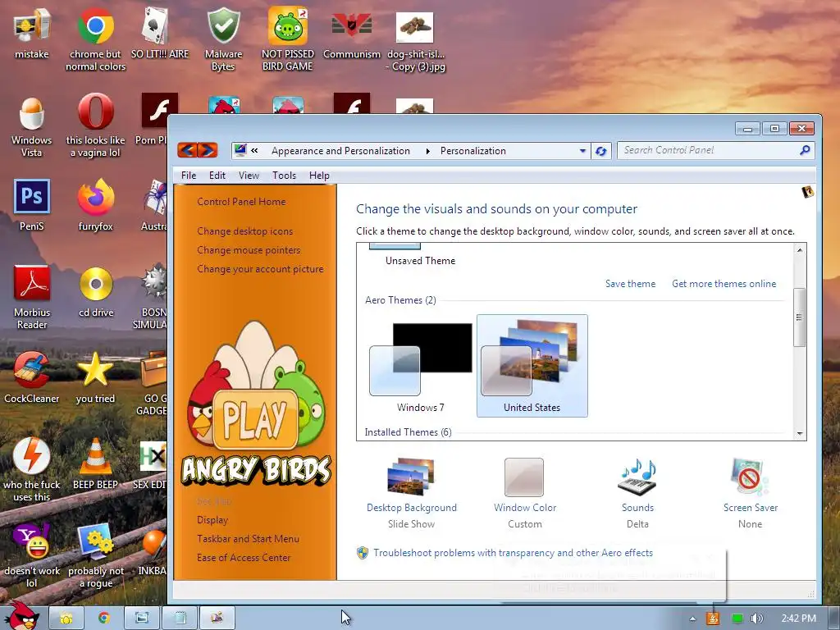The width and height of the screenshot is (840, 630).
Task: Select the 'United States' Aero theme
Action: coord(532,366)
